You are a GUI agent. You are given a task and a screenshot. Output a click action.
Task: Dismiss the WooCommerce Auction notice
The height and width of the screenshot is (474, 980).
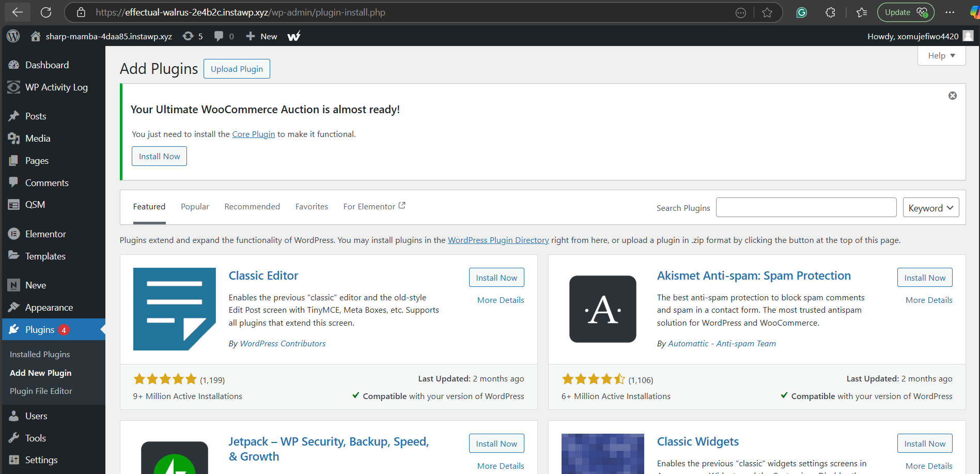pos(953,96)
